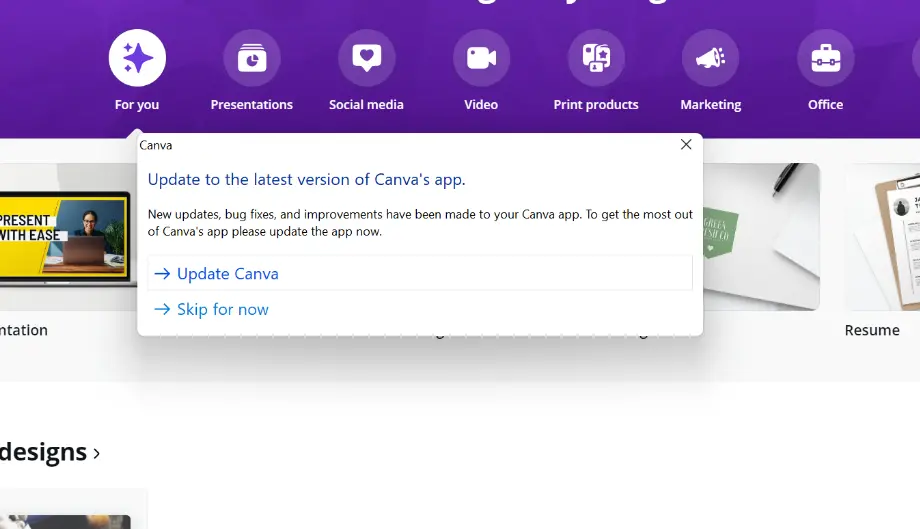Click Update Canva in the dialog
Viewport: 920px width, 529px height.
420,273
